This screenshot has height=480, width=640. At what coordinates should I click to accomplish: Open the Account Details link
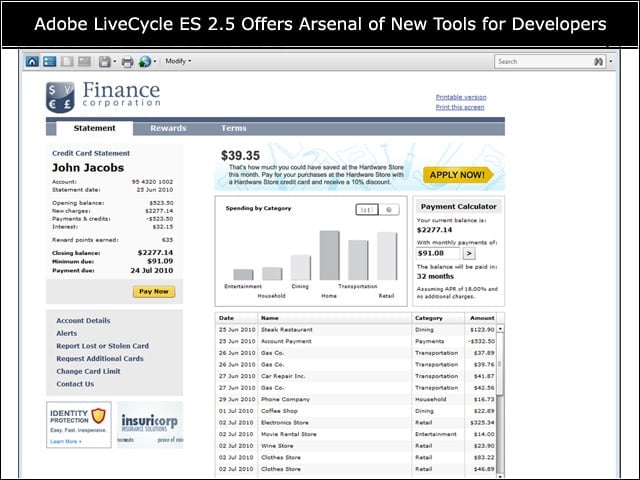(x=83, y=321)
